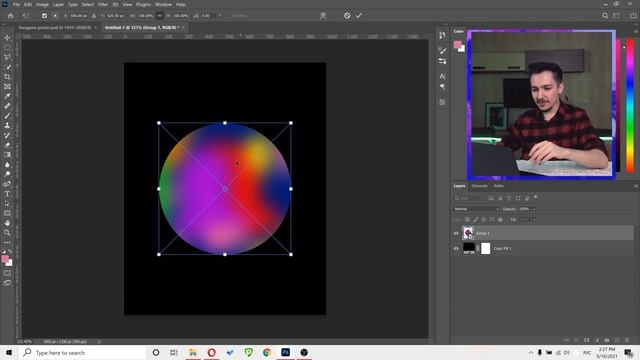
Task: Open the Layers panel options menu
Action: pos(636,186)
